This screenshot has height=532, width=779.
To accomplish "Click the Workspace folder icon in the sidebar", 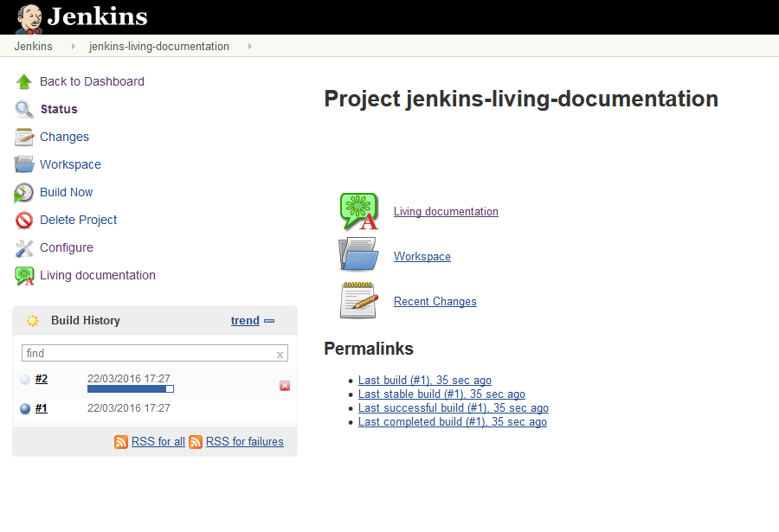I will [x=24, y=164].
